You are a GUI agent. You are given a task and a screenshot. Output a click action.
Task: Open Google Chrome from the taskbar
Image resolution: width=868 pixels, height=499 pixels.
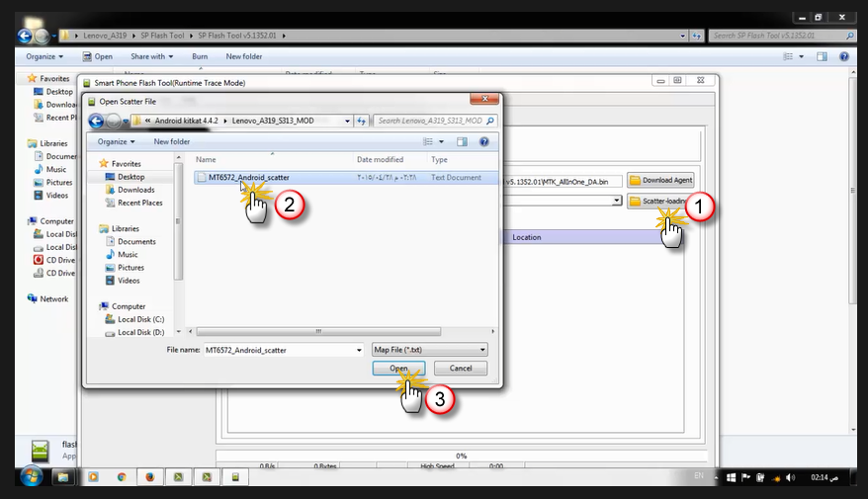click(x=122, y=477)
